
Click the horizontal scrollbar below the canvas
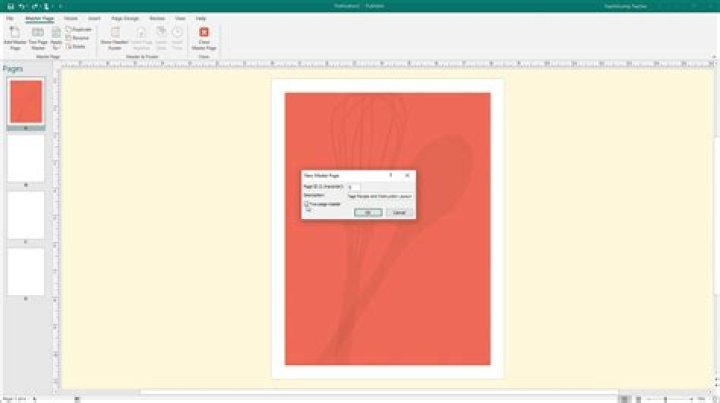pos(379,392)
